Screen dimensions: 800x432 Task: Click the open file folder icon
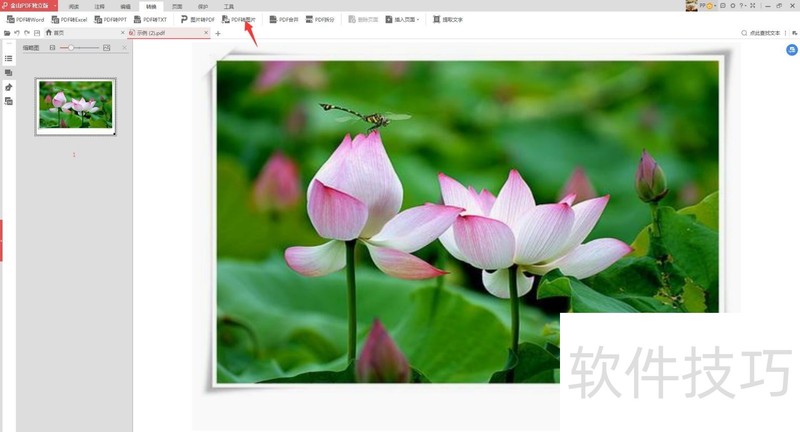pyautogui.click(x=7, y=33)
